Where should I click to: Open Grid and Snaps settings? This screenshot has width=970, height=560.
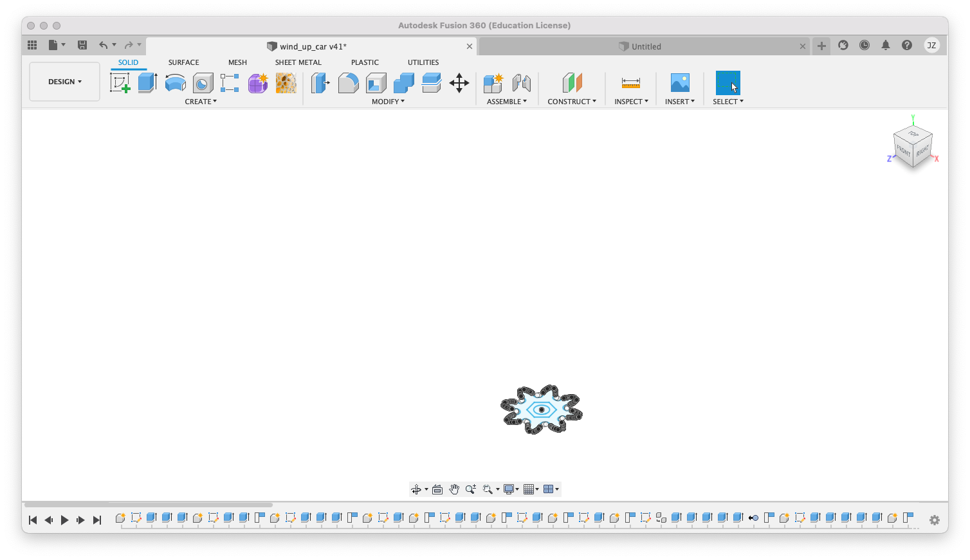tap(529, 489)
